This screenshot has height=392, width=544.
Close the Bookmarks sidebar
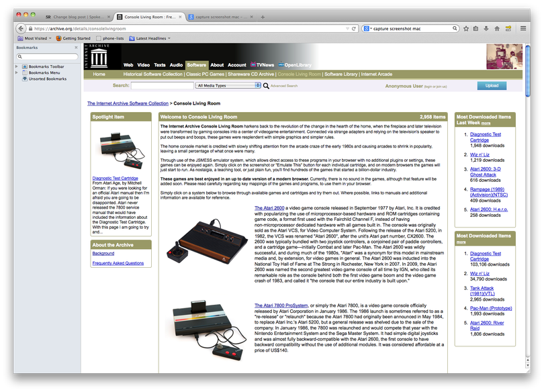pos(76,48)
